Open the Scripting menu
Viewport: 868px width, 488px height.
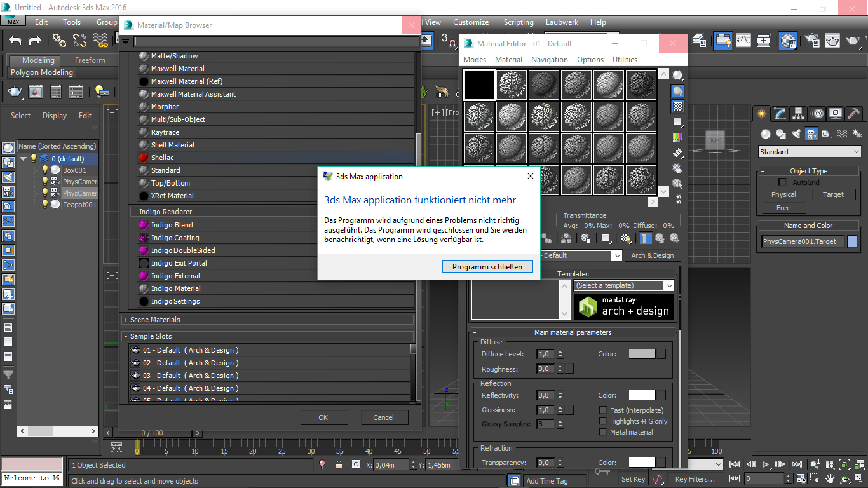[x=518, y=22]
